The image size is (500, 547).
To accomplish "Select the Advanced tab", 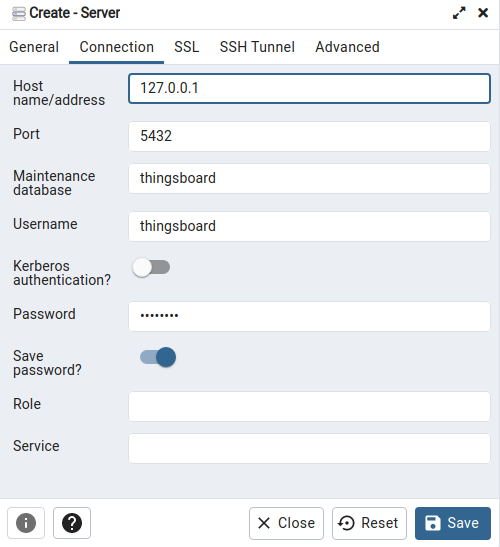I will [347, 47].
